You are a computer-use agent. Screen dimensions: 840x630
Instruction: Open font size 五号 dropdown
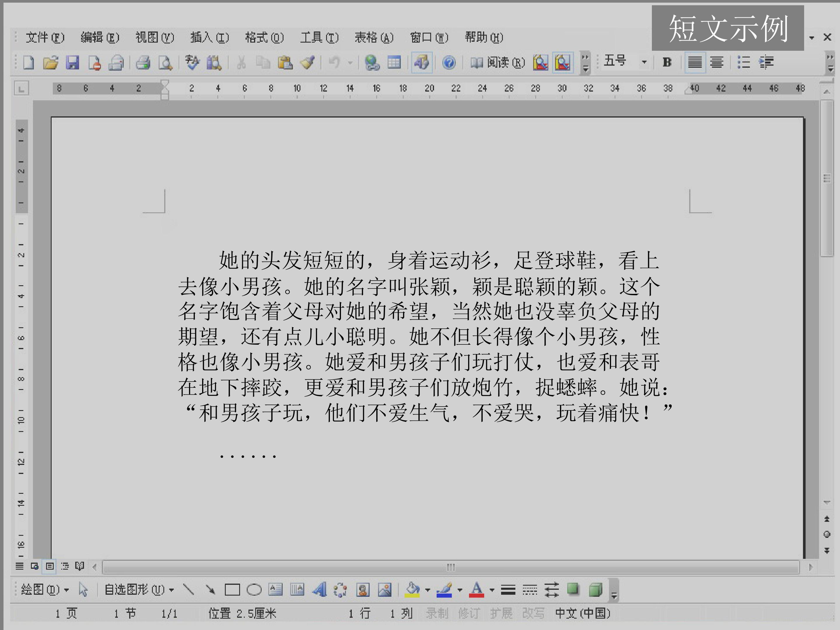click(644, 62)
